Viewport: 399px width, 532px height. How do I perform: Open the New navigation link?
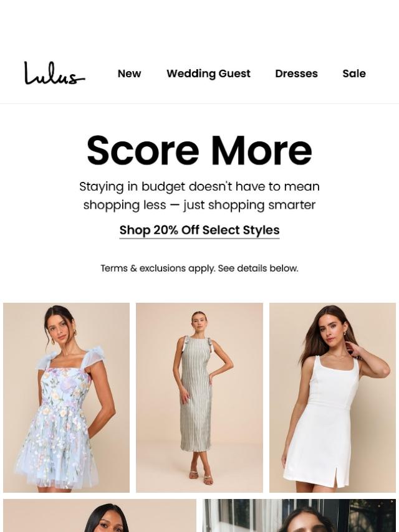pyautogui.click(x=129, y=74)
